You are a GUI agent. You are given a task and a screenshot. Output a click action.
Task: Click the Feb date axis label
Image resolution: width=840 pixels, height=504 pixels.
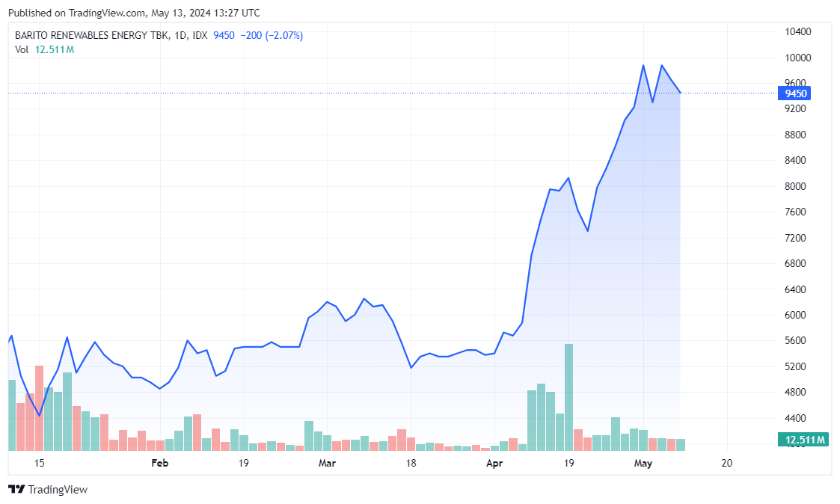pyautogui.click(x=159, y=463)
